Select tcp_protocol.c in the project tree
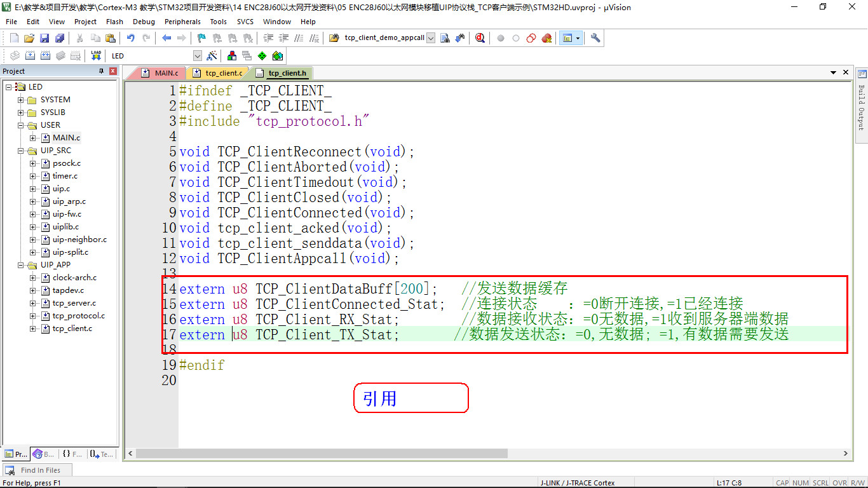Viewport: 868px width, 488px height. 79,316
